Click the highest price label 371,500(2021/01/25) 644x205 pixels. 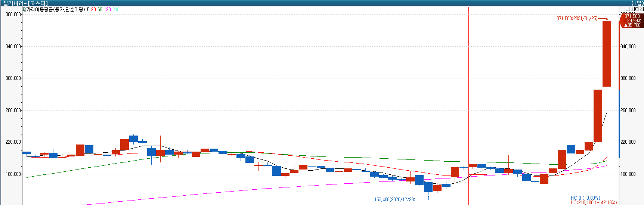click(577, 18)
